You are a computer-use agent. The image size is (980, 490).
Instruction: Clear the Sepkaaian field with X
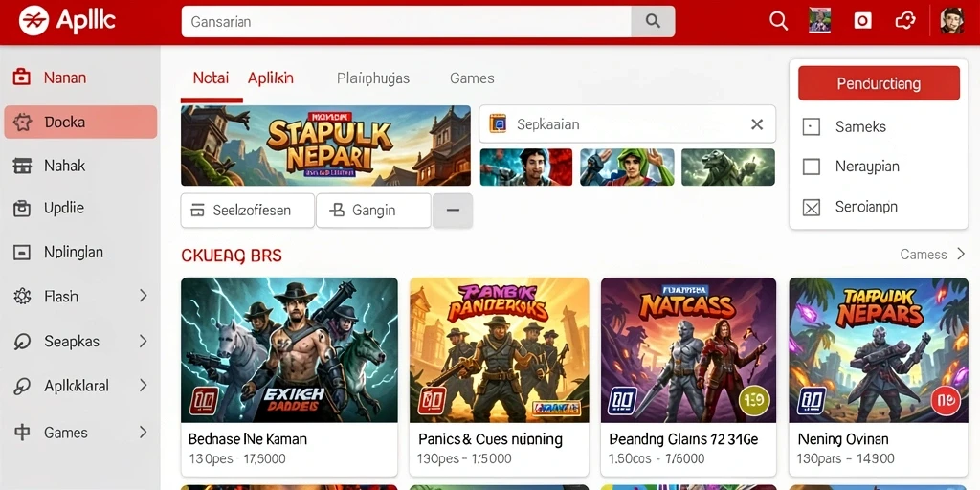[x=757, y=124]
